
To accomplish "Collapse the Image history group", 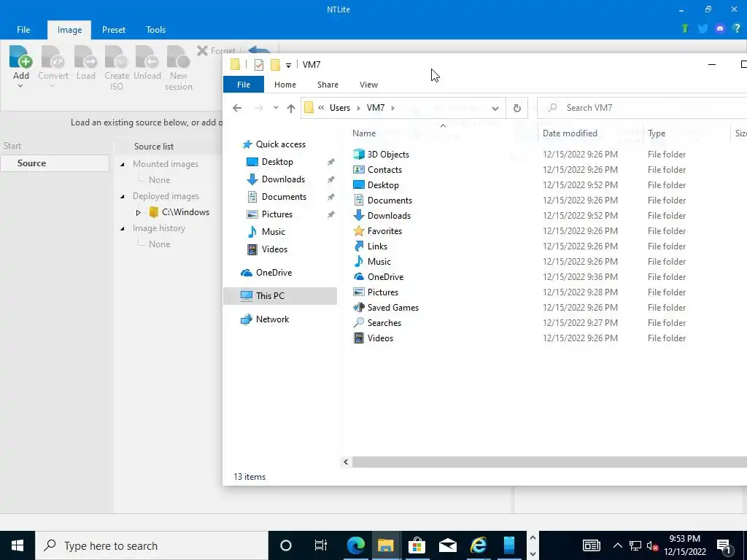I will 123,228.
